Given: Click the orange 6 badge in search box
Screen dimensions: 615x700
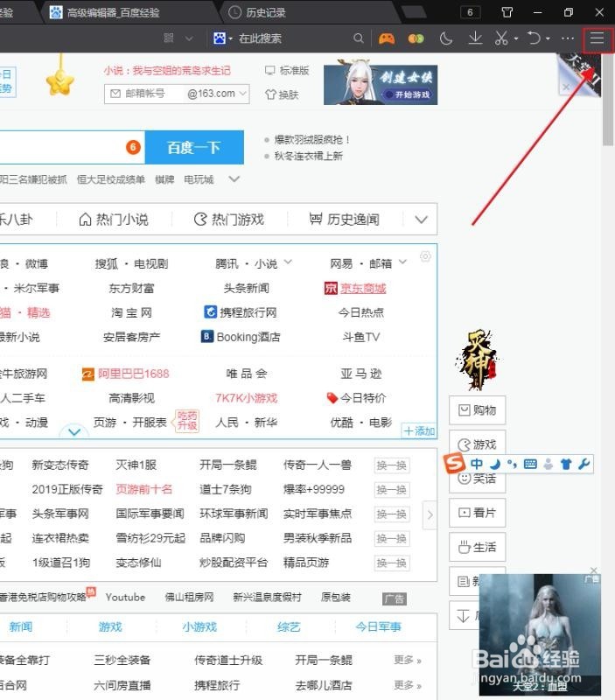Looking at the screenshot, I should pyautogui.click(x=133, y=147).
